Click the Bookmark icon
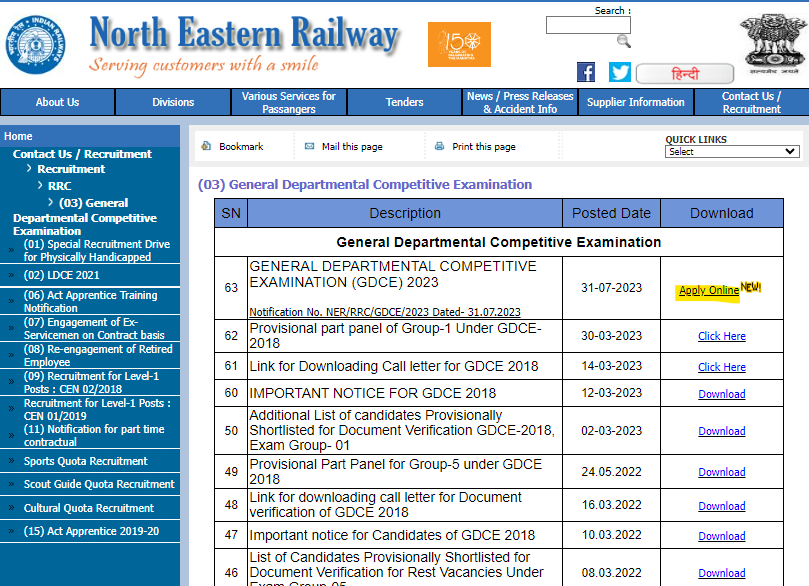The width and height of the screenshot is (809, 586). pyautogui.click(x=206, y=146)
